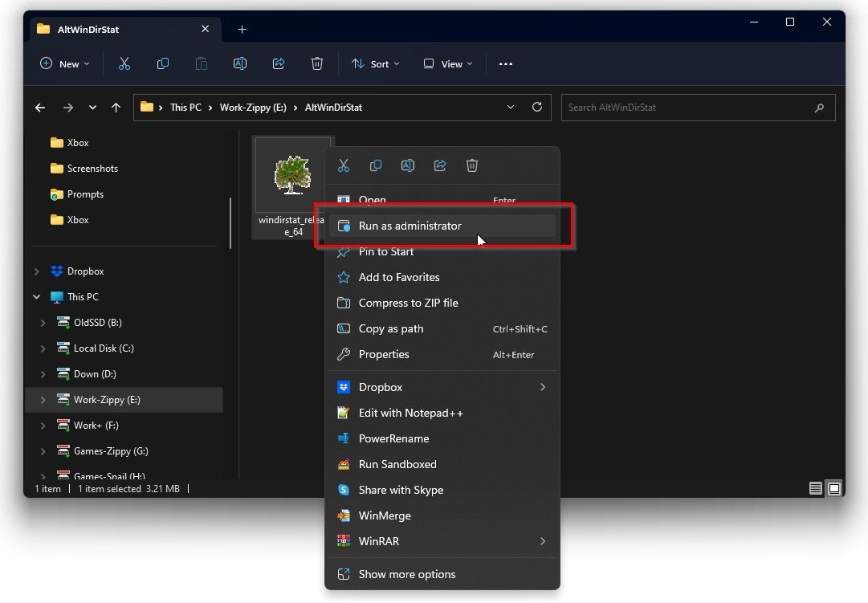Open the New item button
This screenshot has height=603, width=868.
point(65,64)
